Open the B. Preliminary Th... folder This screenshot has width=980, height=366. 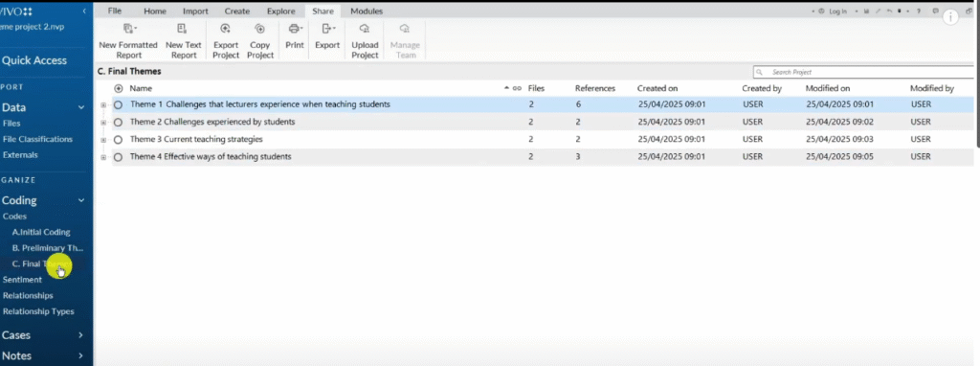(x=48, y=248)
